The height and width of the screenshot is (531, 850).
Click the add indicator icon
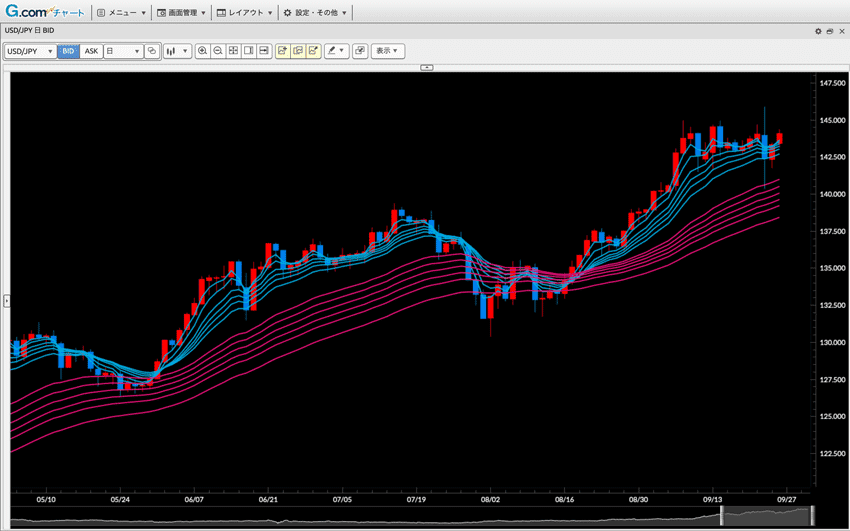tap(282, 51)
